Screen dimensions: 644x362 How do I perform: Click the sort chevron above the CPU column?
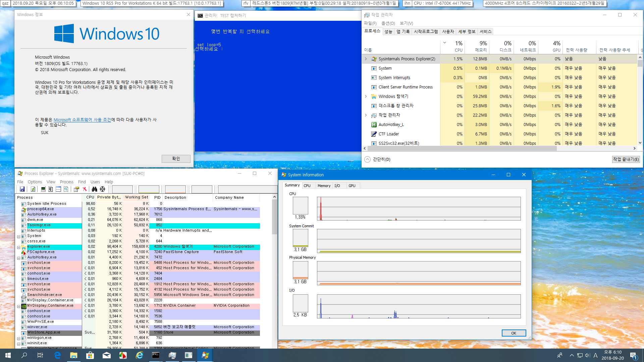445,43
